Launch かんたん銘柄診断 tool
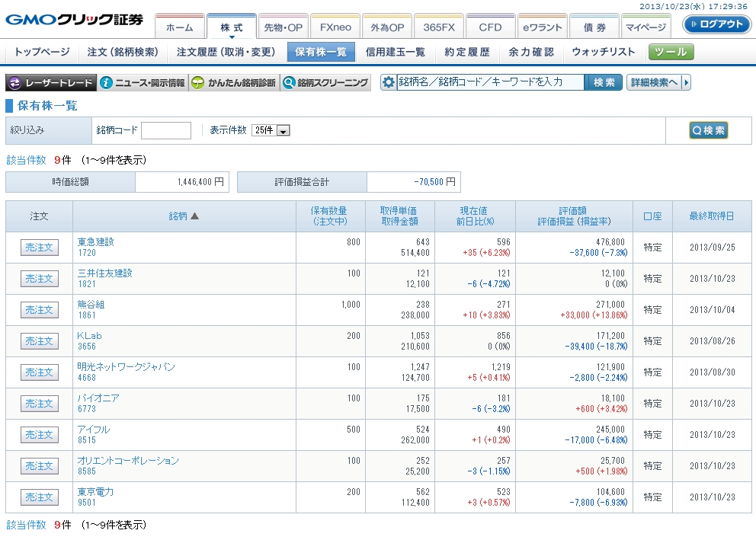Screen dimensions: 756x540 tap(234, 83)
